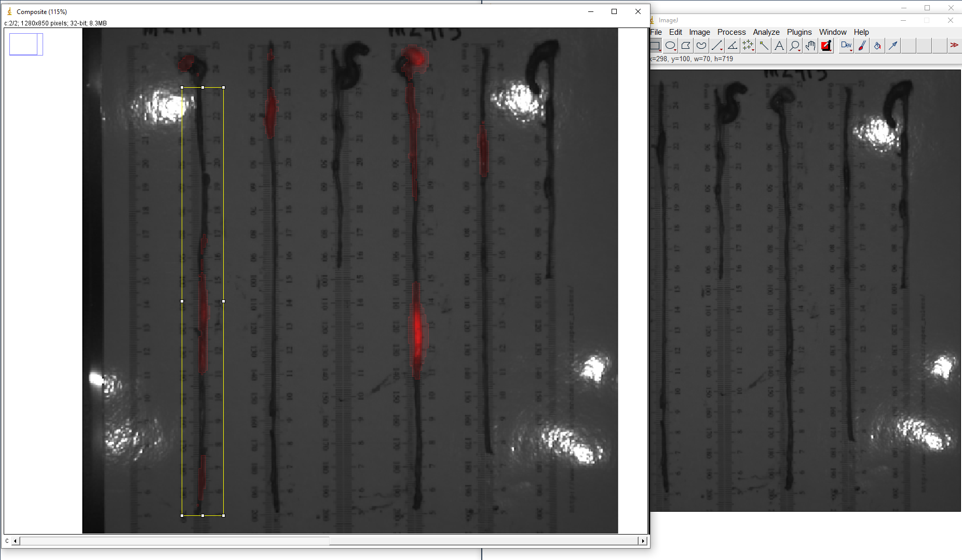Select the Hand scrolling tool
962x560 pixels.
tap(810, 46)
